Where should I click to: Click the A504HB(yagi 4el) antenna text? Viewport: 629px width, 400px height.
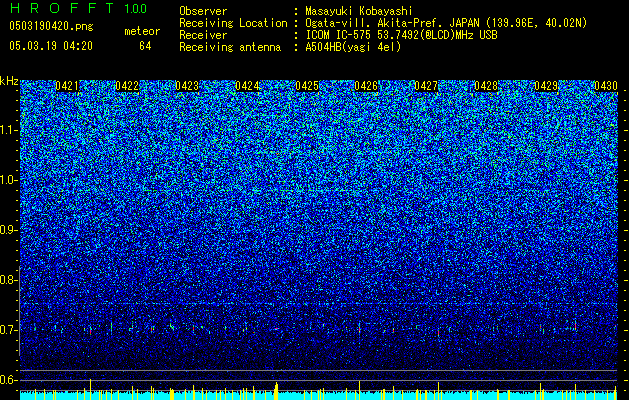[353, 47]
